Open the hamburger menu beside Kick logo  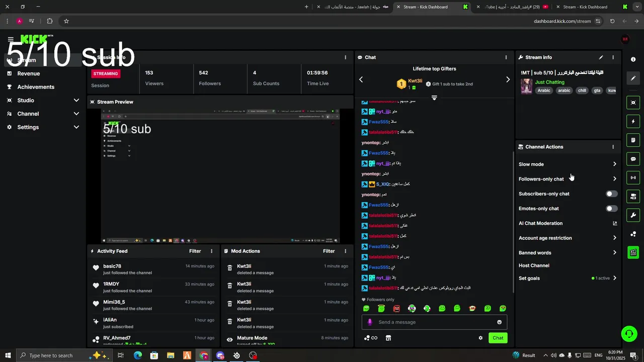[11, 39]
